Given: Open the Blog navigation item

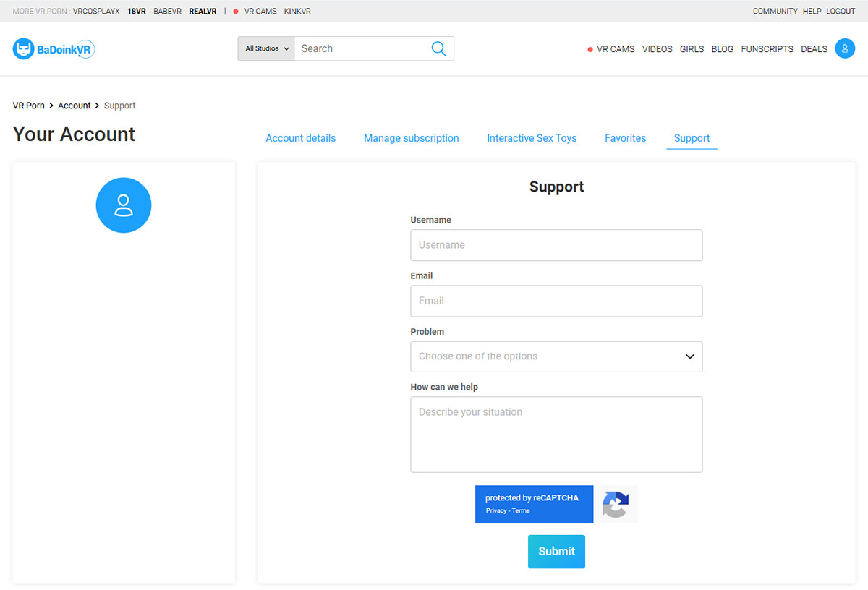Looking at the screenshot, I should tap(722, 49).
